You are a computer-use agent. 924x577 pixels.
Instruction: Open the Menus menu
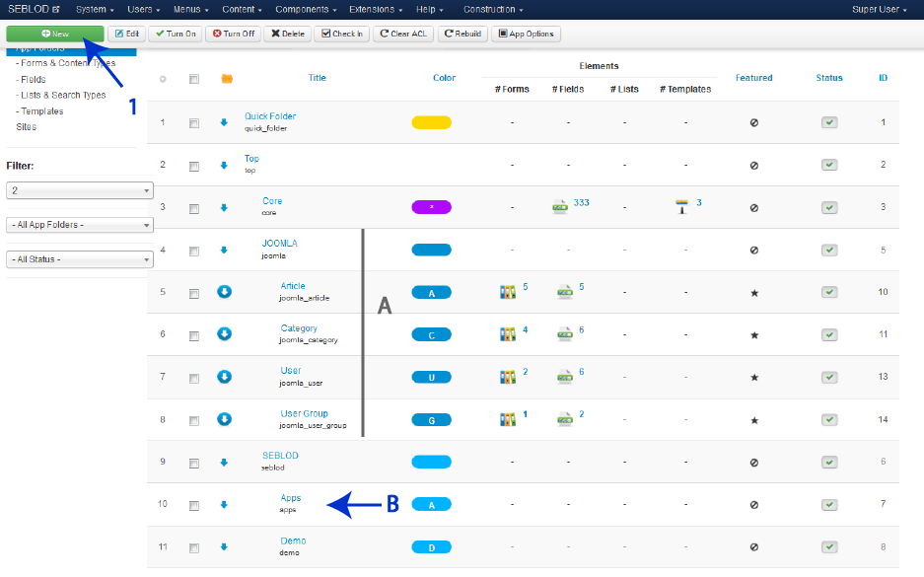point(190,10)
